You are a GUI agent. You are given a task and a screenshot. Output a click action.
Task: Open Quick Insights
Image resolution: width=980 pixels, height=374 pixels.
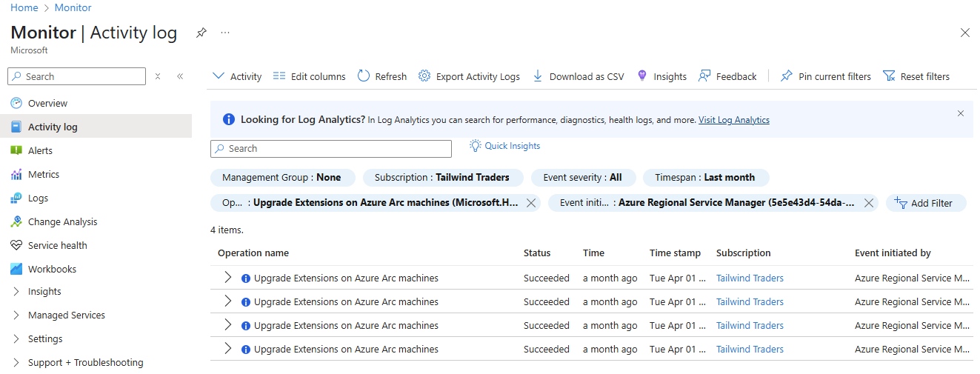(x=505, y=146)
